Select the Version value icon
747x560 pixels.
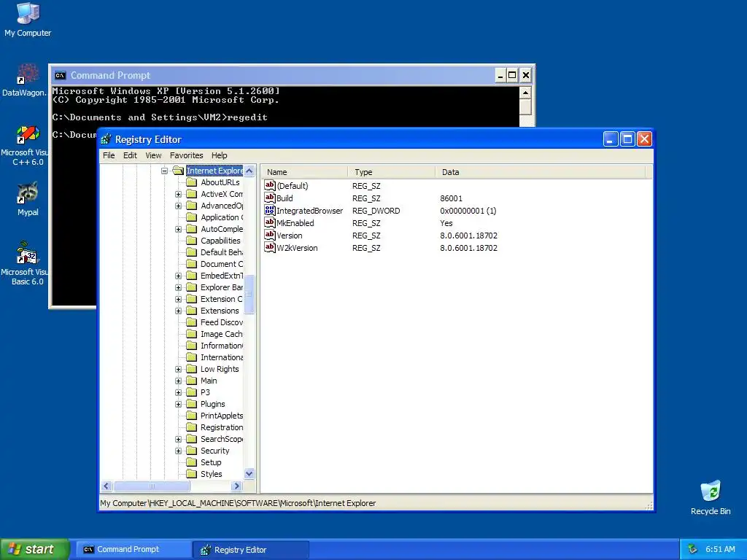pyautogui.click(x=270, y=235)
